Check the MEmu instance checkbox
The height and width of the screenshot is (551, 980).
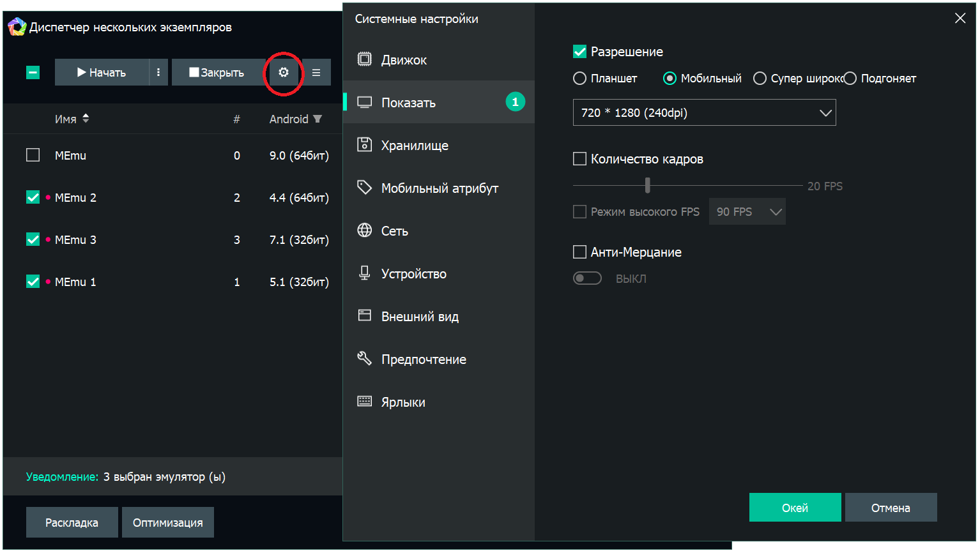(x=33, y=155)
